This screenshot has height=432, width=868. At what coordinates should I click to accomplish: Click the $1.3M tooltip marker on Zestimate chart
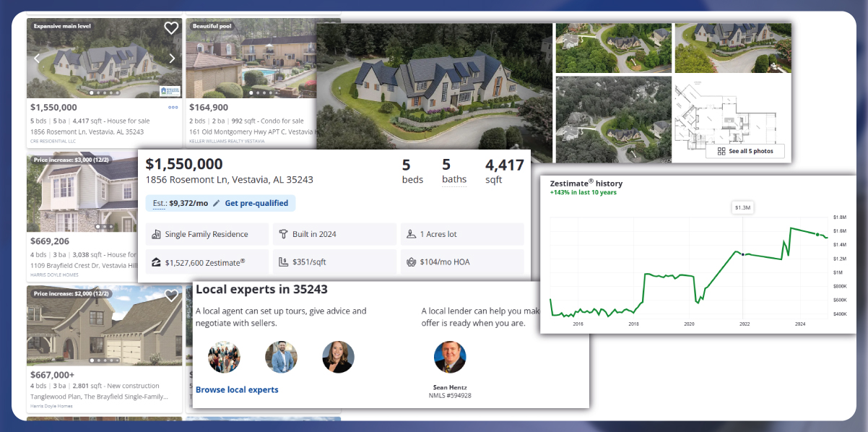tap(745, 208)
